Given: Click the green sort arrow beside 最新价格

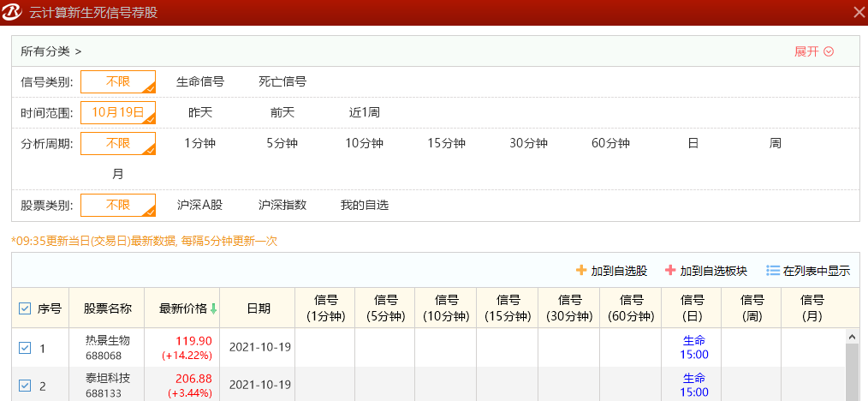Looking at the screenshot, I should [x=213, y=308].
